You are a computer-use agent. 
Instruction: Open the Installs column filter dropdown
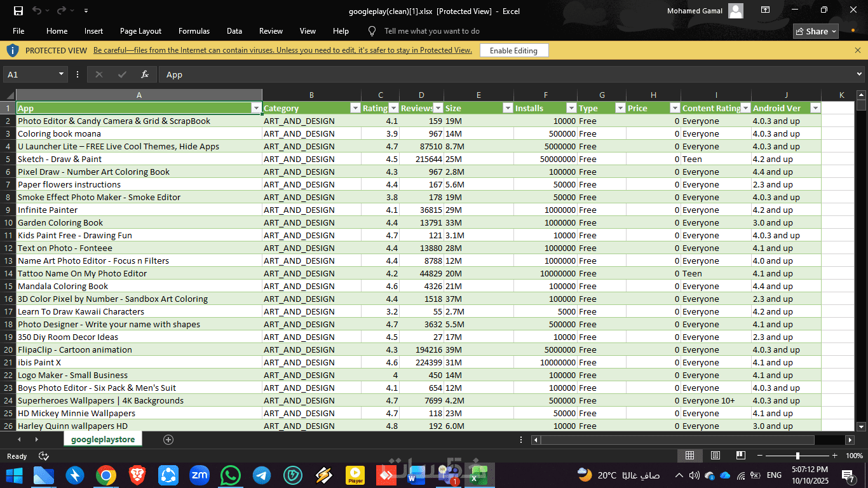click(571, 108)
